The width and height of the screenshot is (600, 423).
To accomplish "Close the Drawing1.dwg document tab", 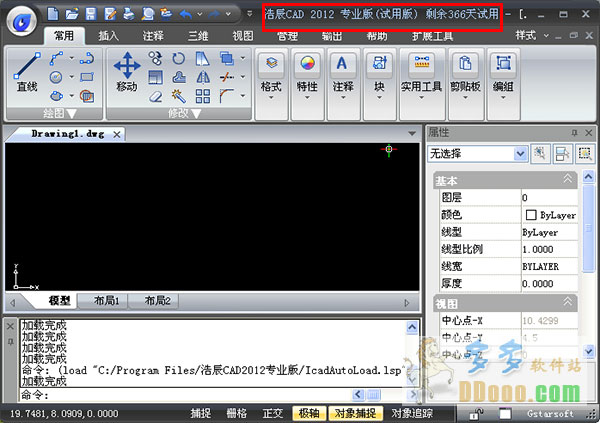I will (117, 134).
